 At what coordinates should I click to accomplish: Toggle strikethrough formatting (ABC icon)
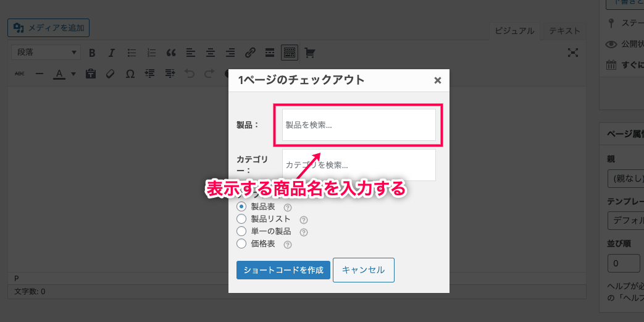point(20,74)
